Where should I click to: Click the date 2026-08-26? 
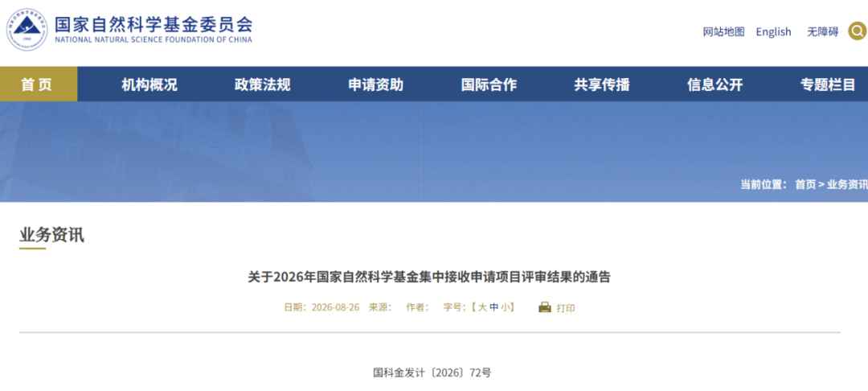click(x=335, y=307)
